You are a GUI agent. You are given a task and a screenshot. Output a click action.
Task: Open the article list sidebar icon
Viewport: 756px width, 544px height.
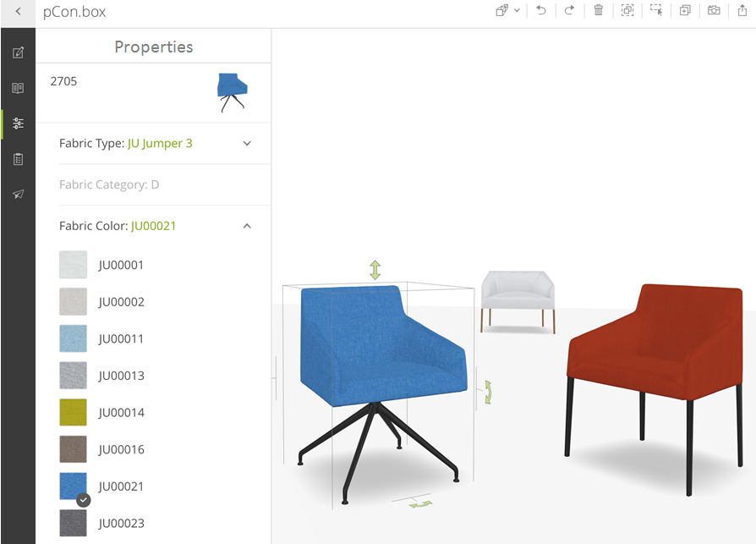tap(18, 159)
